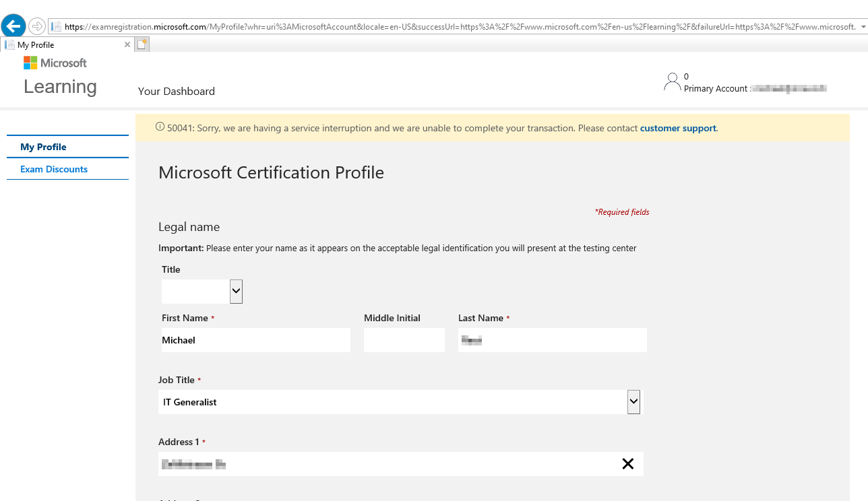Expand the address bar URL dropdown arrow
The width and height of the screenshot is (868, 501).
862,27
